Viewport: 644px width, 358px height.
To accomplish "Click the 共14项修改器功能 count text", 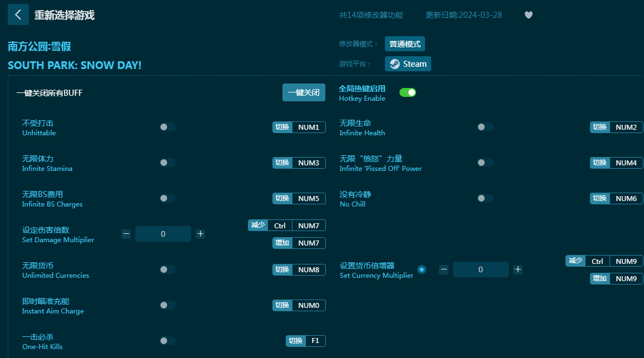I will click(371, 15).
